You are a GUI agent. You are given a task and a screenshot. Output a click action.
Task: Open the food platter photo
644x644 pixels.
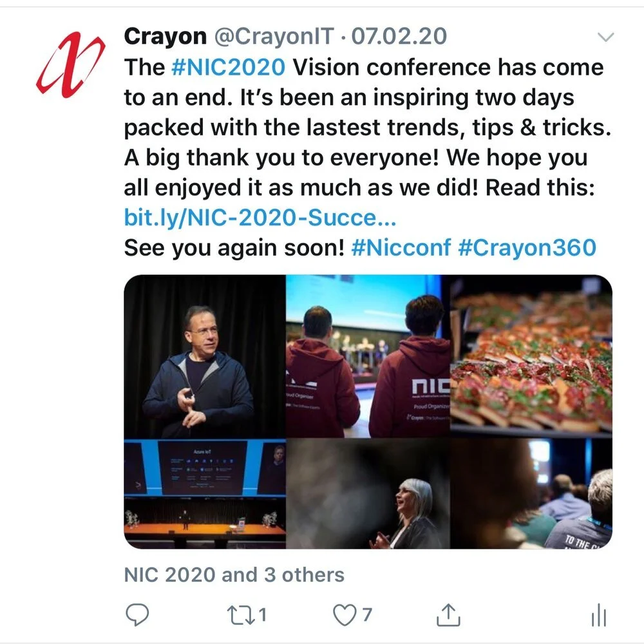coord(531,356)
